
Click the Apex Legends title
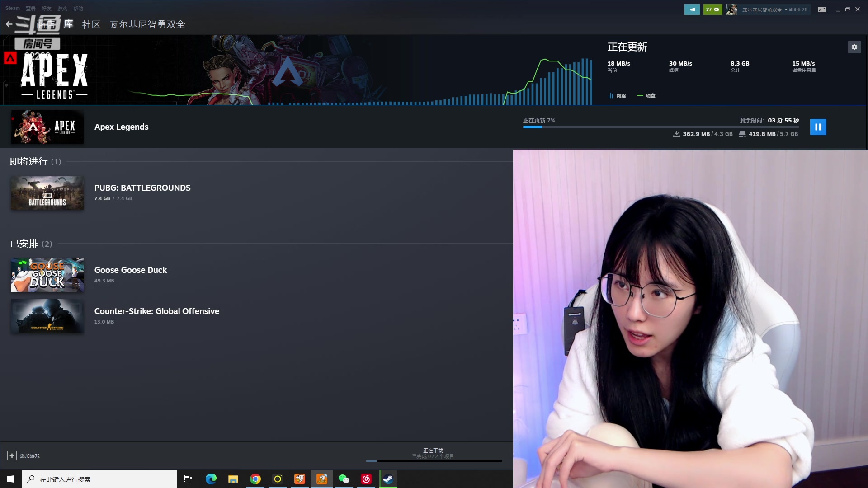click(121, 127)
